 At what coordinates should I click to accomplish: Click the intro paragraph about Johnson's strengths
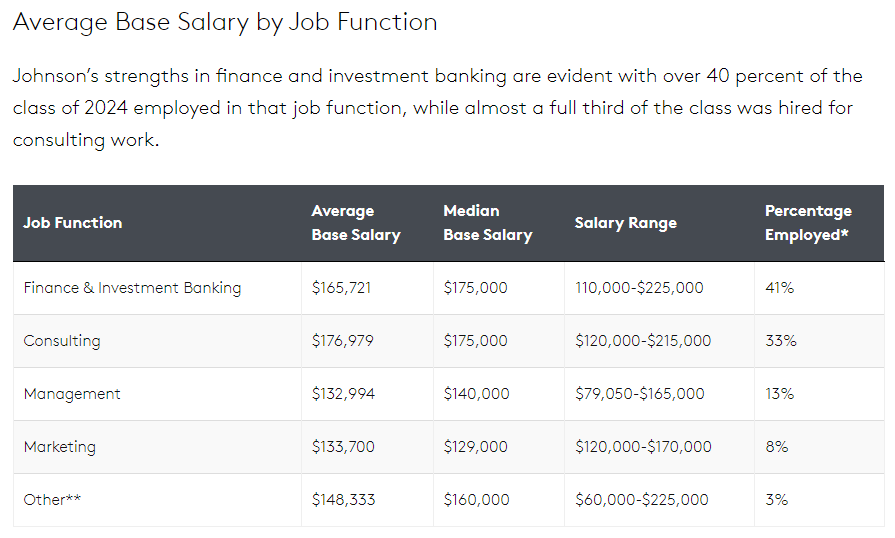point(436,108)
